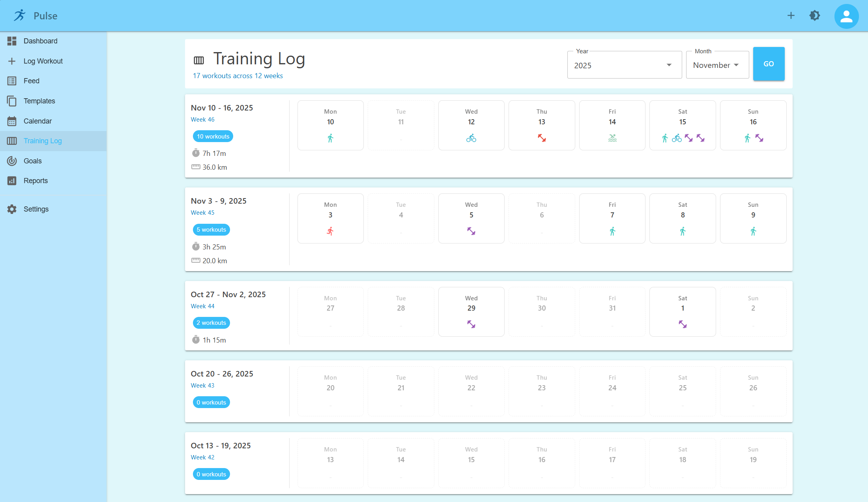Click the strength workout icon on Sat 1
This screenshot has height=502, width=868.
(x=683, y=324)
